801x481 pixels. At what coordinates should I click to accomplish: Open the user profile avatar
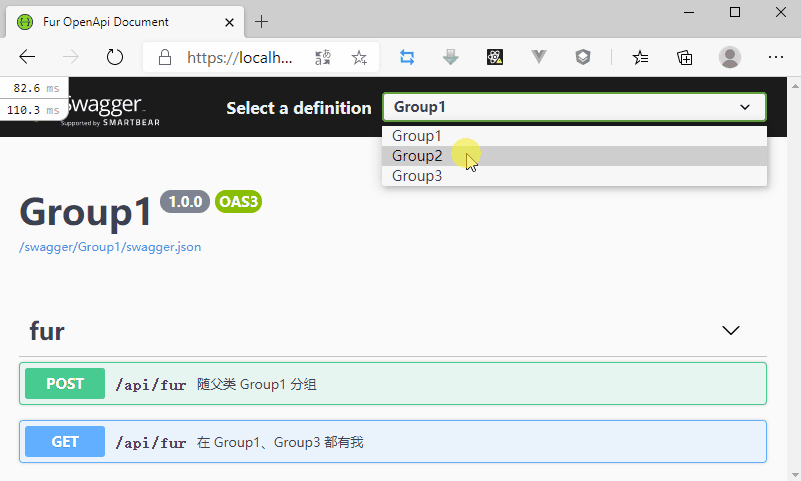coord(730,57)
